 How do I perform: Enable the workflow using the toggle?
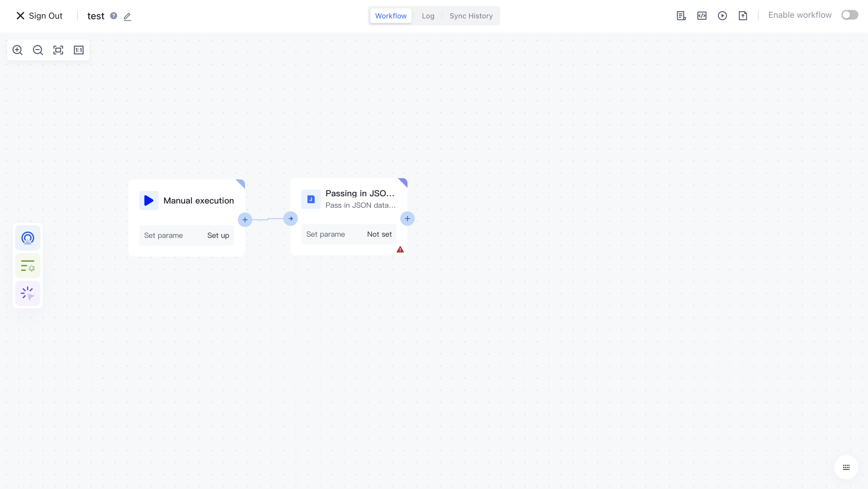coord(850,14)
